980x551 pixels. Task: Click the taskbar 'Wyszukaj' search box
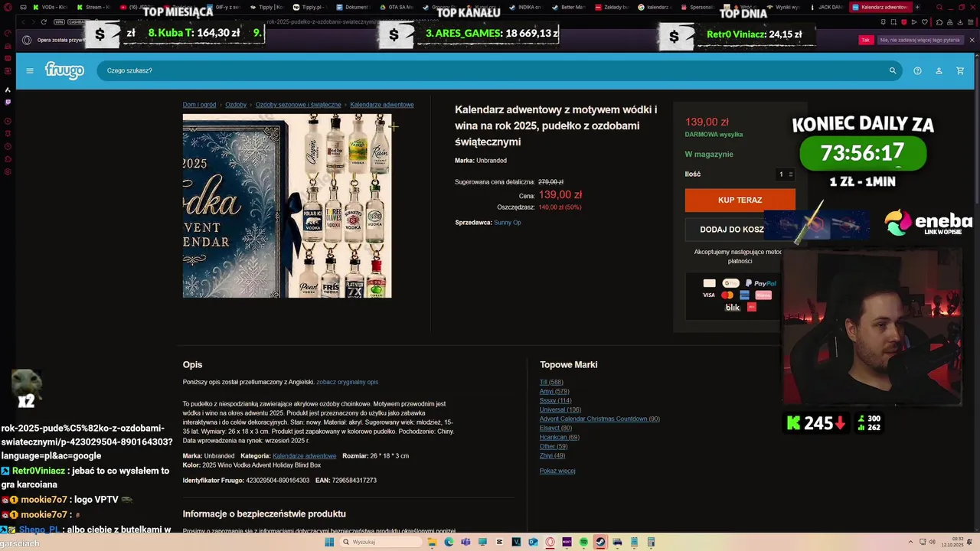[380, 543]
